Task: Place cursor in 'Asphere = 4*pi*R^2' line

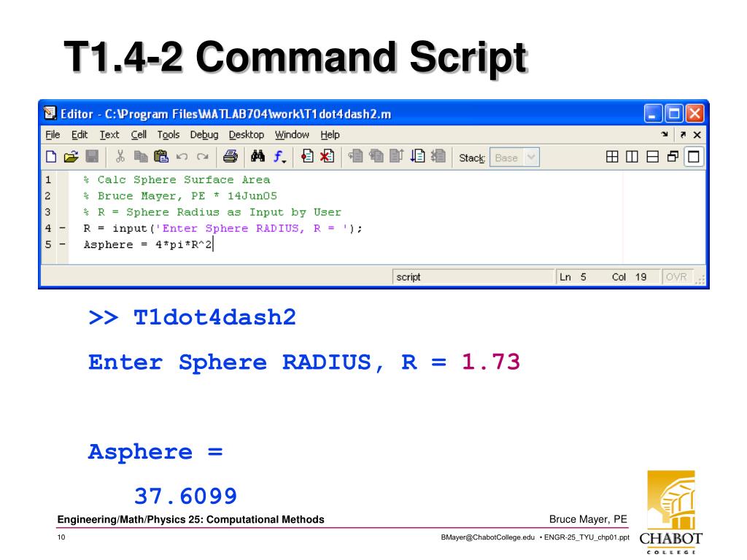Action: (x=147, y=245)
